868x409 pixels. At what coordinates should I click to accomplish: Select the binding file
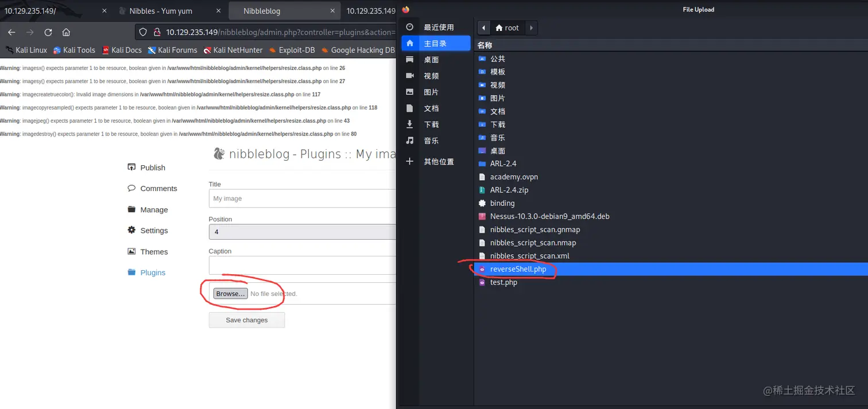point(672,203)
